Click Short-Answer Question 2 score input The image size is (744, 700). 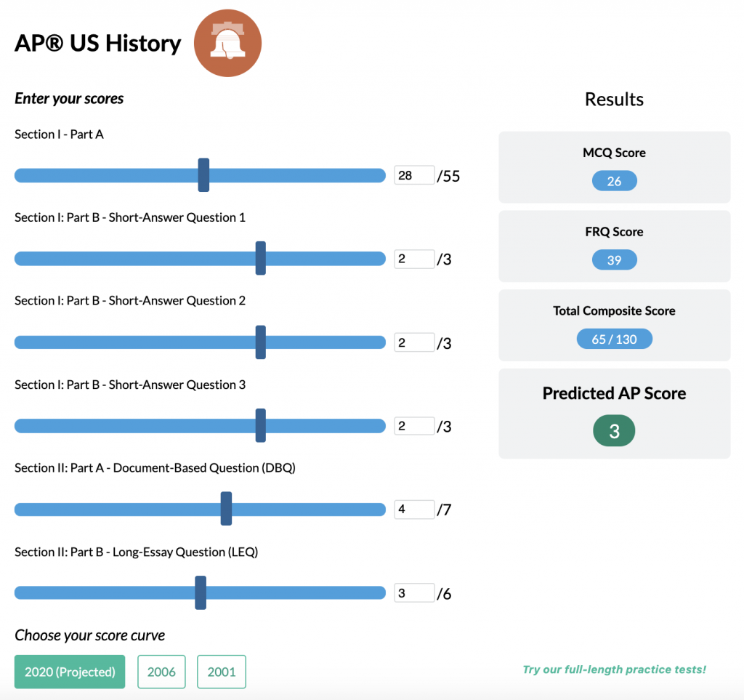pyautogui.click(x=413, y=343)
